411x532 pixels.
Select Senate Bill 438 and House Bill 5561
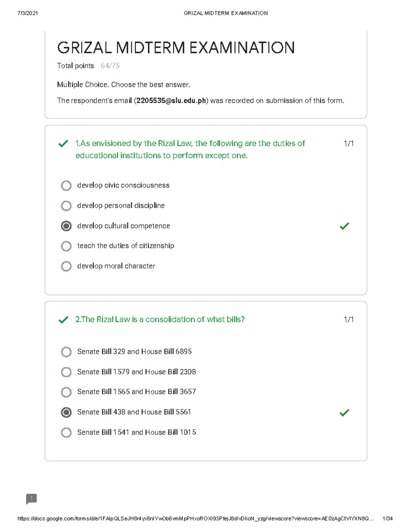(x=66, y=412)
